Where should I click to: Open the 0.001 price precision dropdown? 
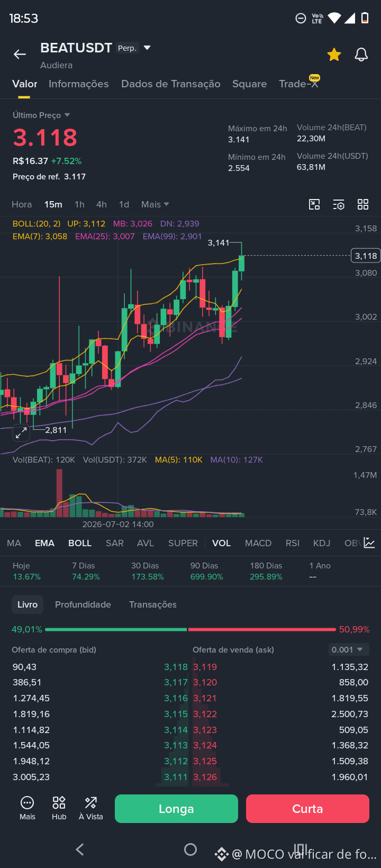point(348,649)
